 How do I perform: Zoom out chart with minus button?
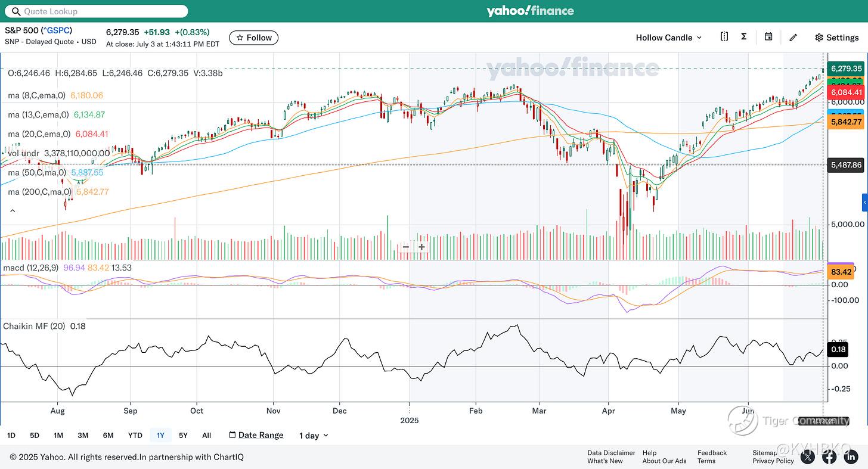(x=406, y=247)
